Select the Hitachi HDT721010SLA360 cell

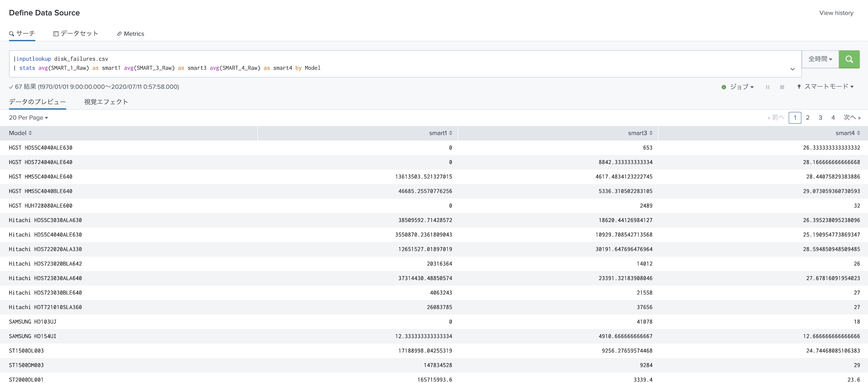pos(45,307)
